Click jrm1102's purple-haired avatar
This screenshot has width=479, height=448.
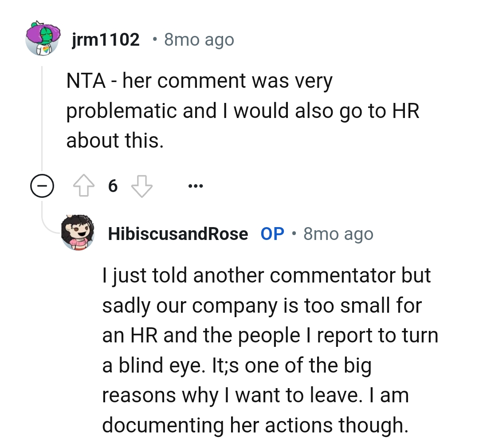(42, 38)
